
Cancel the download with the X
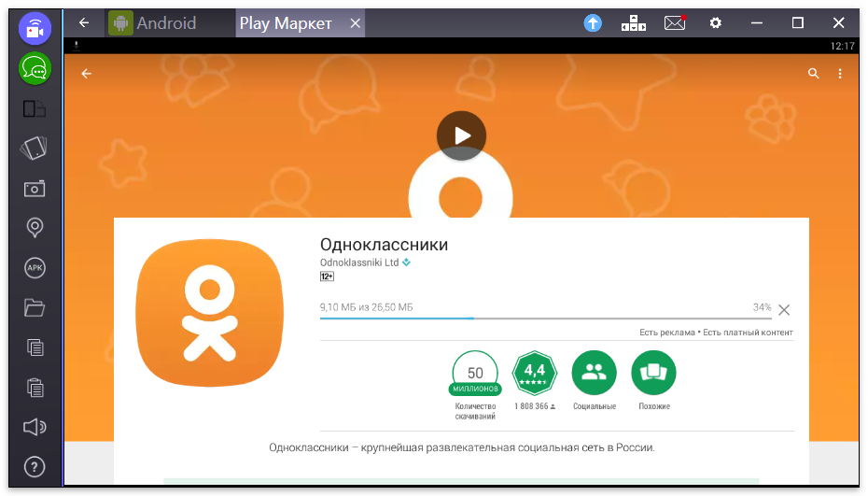[784, 310]
